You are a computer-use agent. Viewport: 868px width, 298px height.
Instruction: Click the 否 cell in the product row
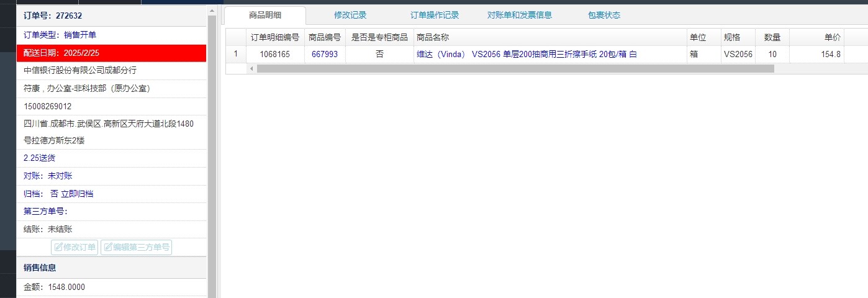pos(379,54)
